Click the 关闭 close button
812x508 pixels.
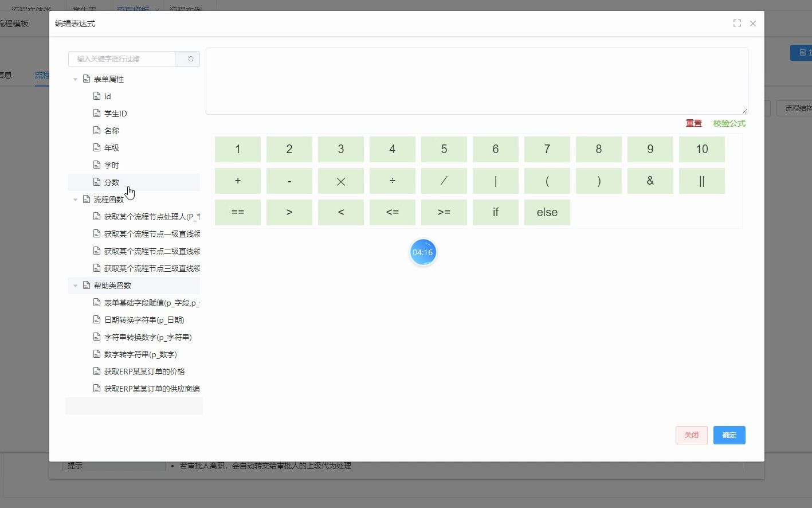click(x=692, y=435)
